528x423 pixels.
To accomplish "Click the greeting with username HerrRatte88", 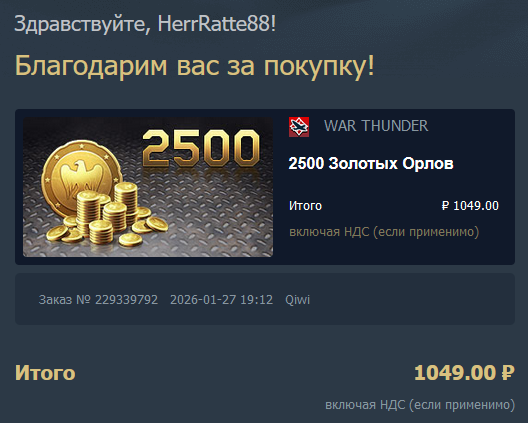I will click(x=145, y=24).
